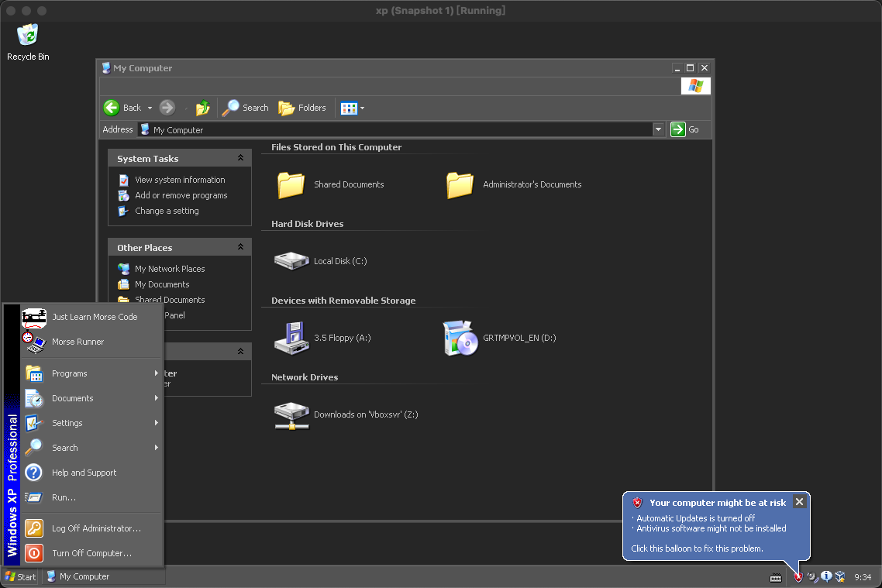The width and height of the screenshot is (882, 588).
Task: Select the 3.5 Floppy (A:) icon
Action: (291, 338)
